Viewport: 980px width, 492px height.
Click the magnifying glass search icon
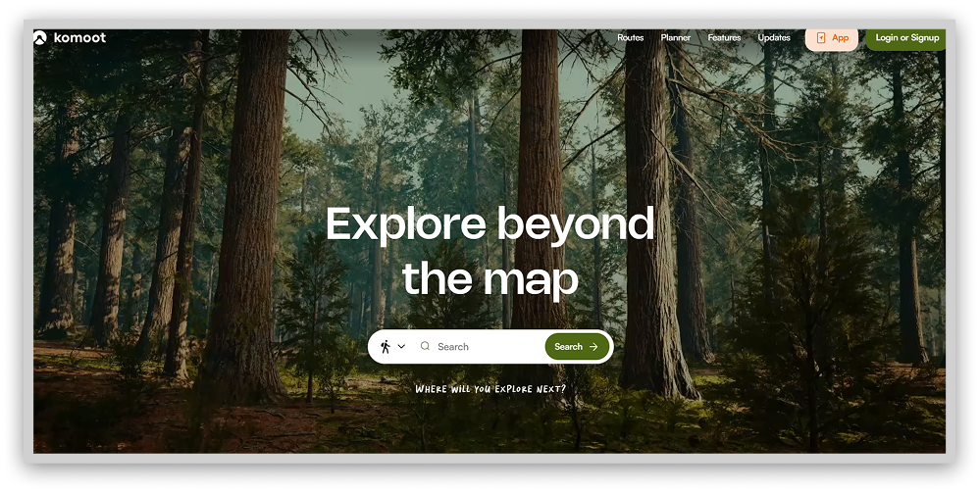click(425, 346)
